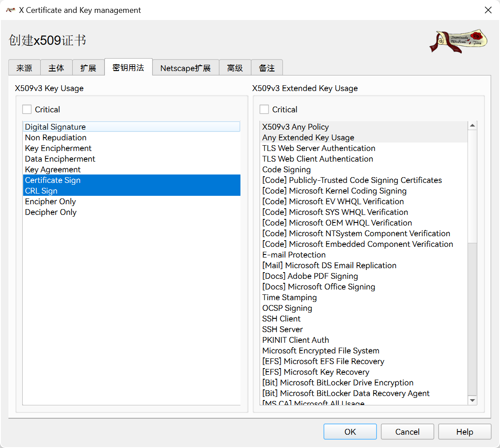500x448 pixels.
Task: Select Encipher Only usage
Action: point(132,202)
